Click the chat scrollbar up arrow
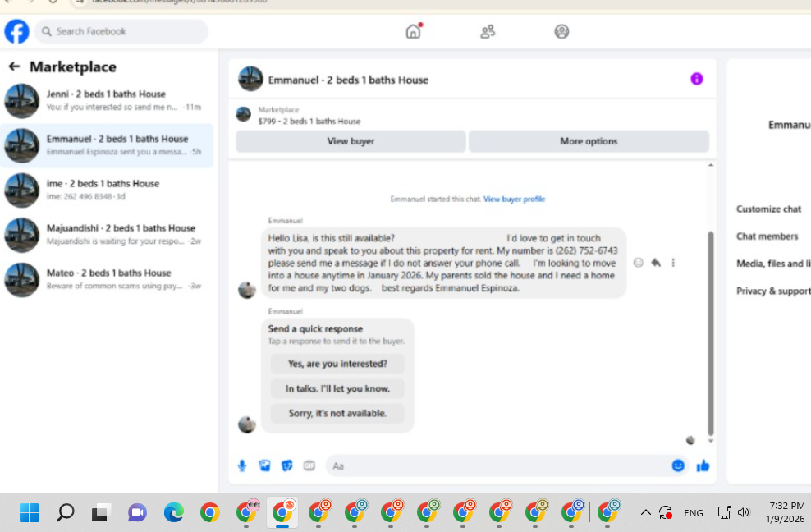This screenshot has height=532, width=811. click(x=711, y=165)
